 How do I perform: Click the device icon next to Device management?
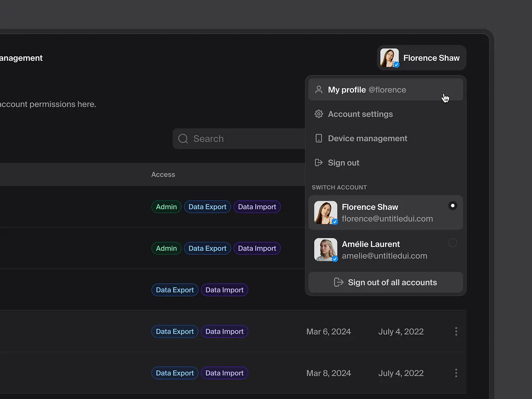pyautogui.click(x=318, y=138)
